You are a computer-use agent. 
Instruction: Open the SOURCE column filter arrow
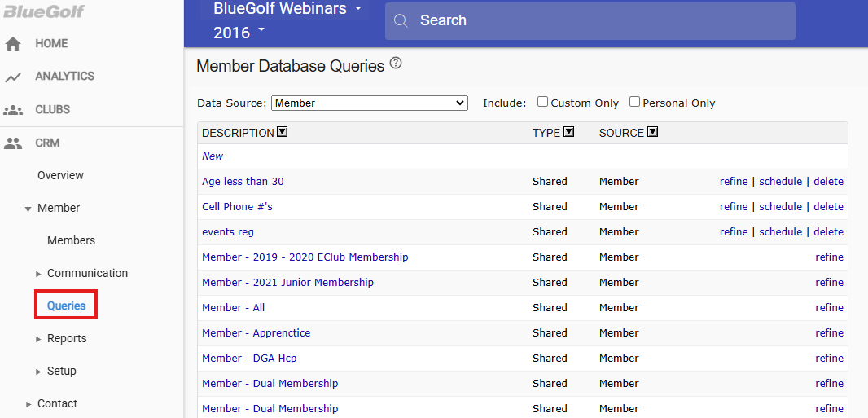[652, 132]
